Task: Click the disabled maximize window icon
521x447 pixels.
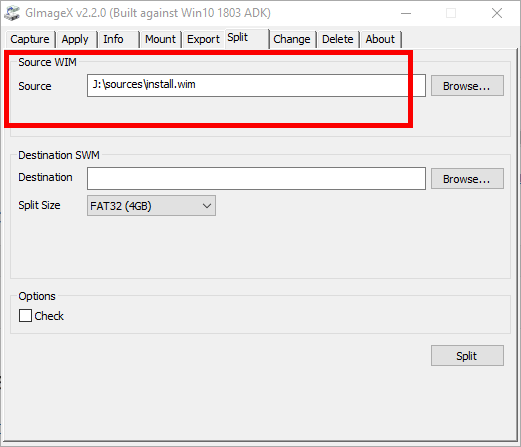Action: [x=451, y=13]
